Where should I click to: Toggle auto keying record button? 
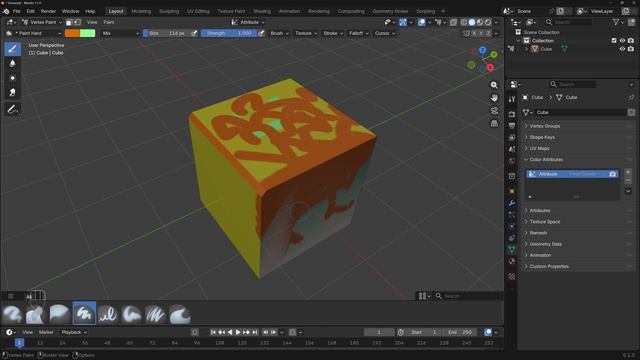[x=195, y=332]
